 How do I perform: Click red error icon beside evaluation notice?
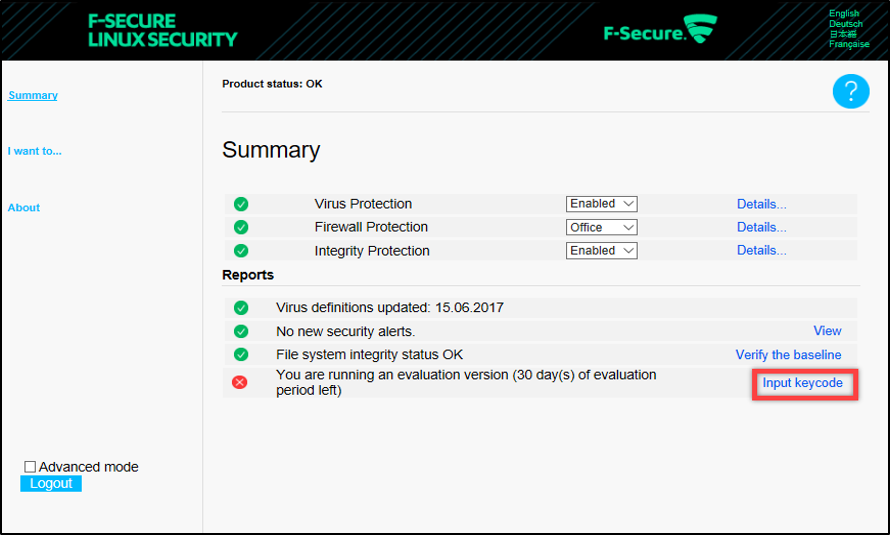pos(240,382)
